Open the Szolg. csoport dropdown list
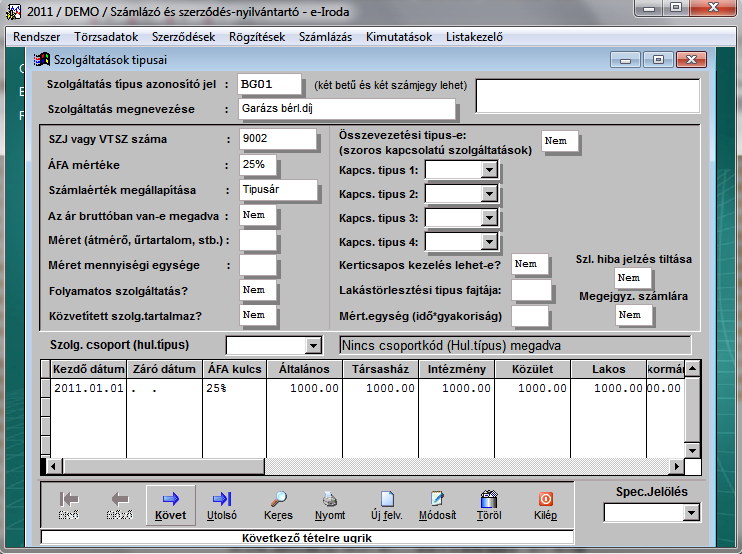This screenshot has height=554, width=742. [312, 345]
